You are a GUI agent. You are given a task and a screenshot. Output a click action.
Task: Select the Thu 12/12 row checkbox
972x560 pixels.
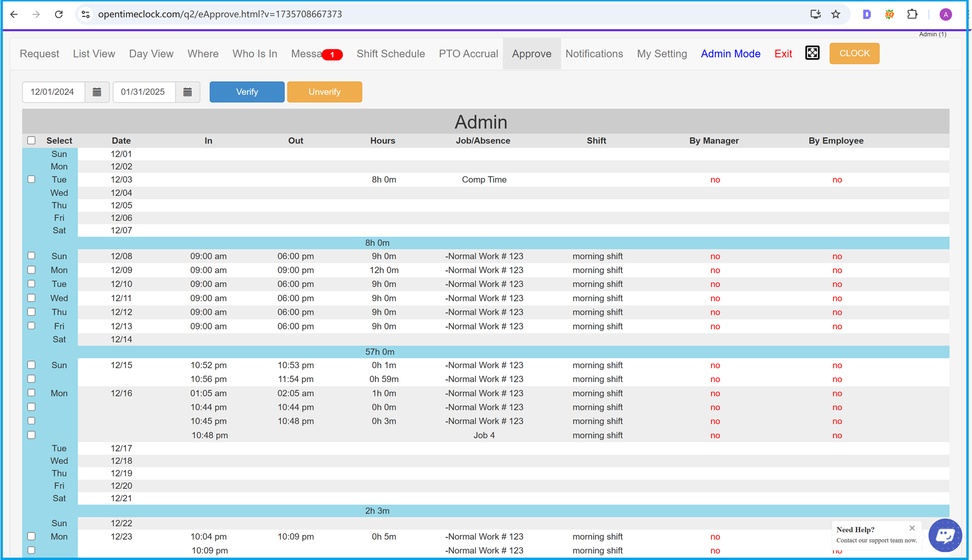pyautogui.click(x=31, y=311)
